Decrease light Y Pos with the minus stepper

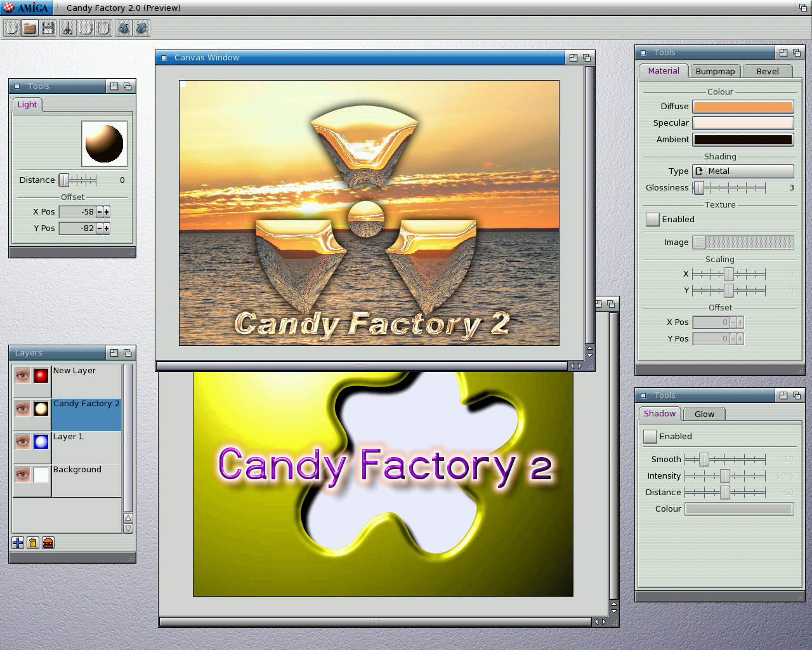(x=99, y=229)
